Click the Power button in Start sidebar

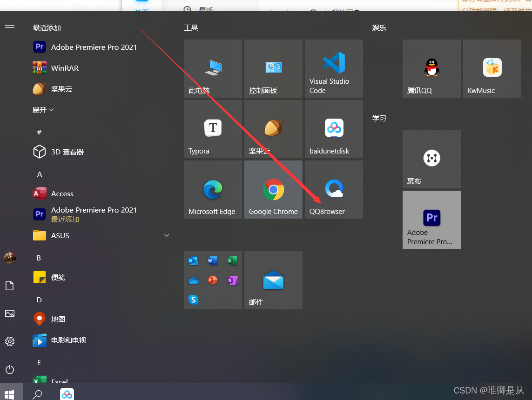(x=10, y=369)
